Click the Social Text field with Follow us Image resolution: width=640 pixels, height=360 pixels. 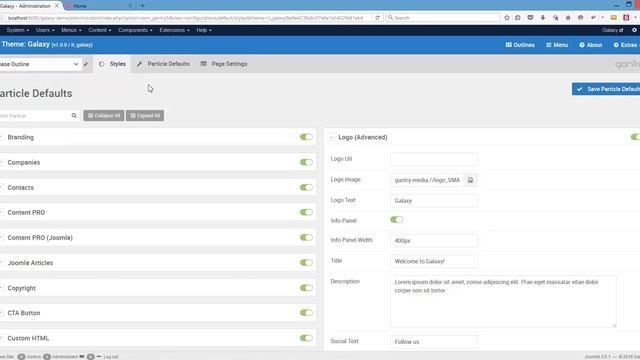(x=433, y=342)
